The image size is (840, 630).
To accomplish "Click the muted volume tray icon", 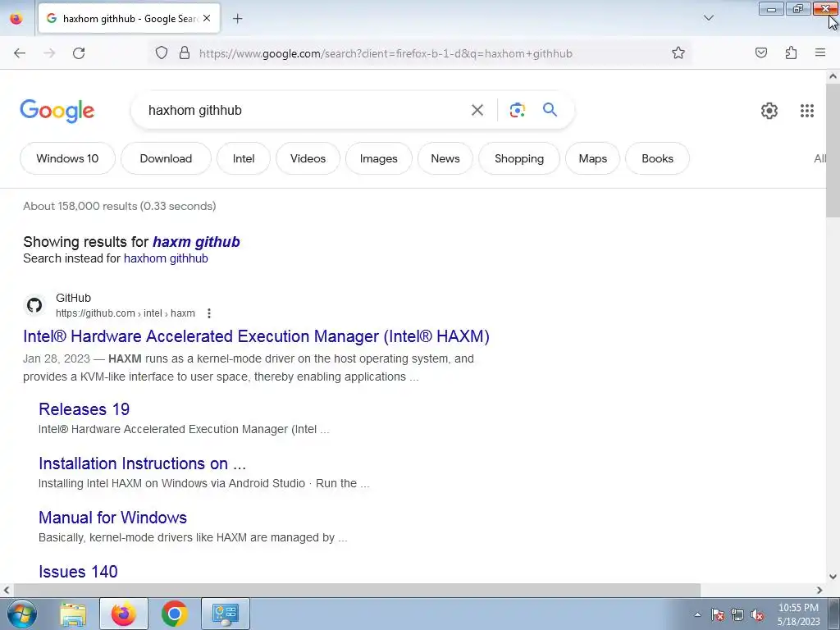I will point(757,614).
